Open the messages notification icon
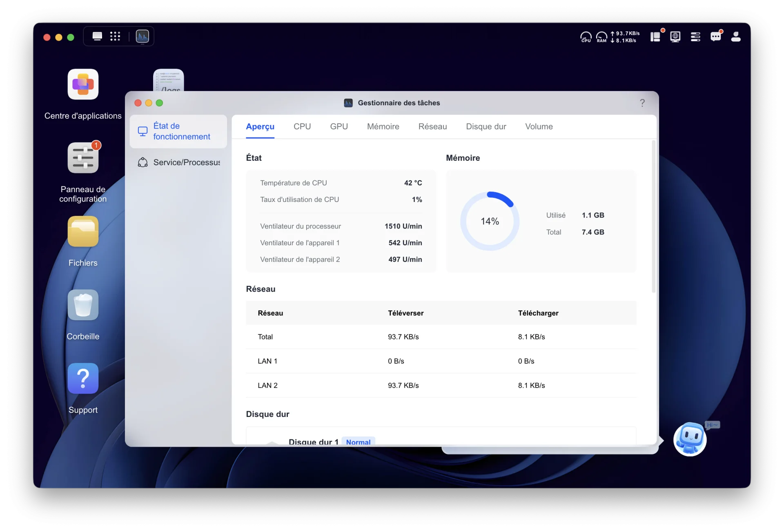 716,37
